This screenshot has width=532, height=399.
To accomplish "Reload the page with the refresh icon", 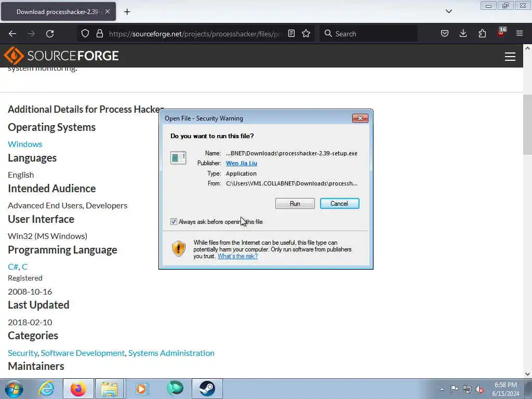I will click(x=50, y=34).
